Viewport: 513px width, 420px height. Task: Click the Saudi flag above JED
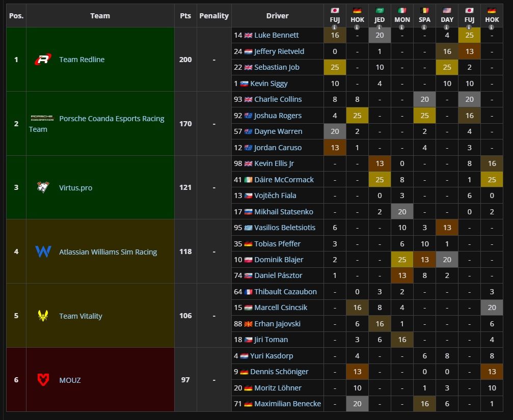point(380,11)
